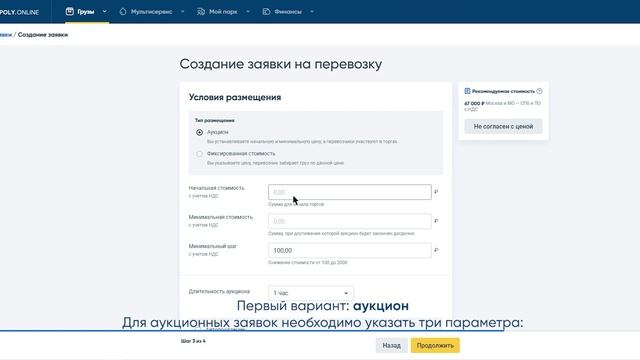Click the question mark help icon

[x=540, y=91]
